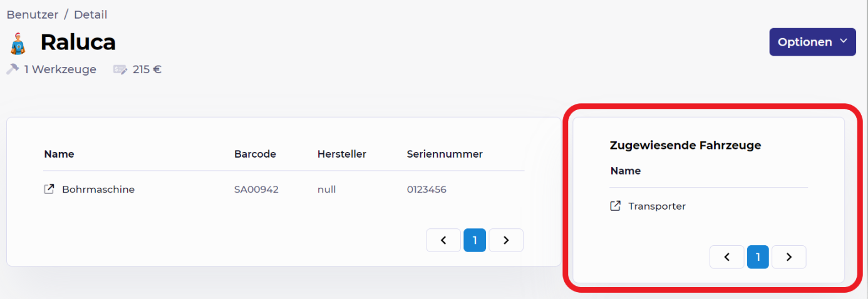Go to next page of vehicles list
The image size is (868, 299).
[789, 257]
